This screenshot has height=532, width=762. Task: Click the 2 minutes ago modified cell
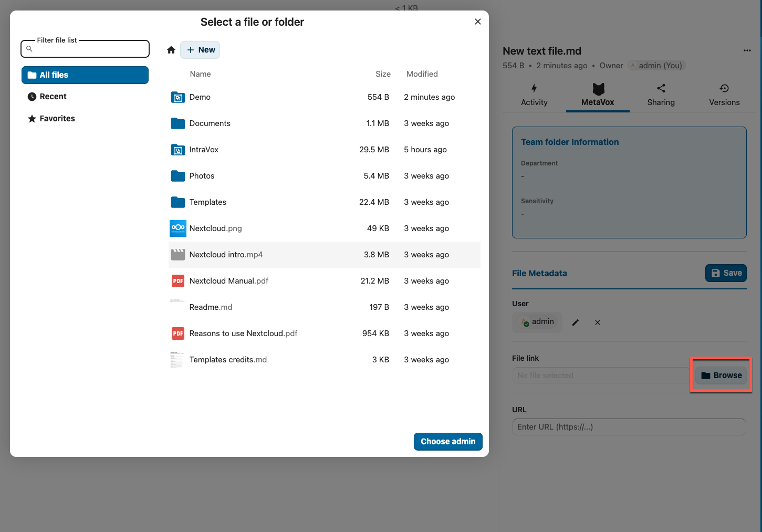(429, 97)
